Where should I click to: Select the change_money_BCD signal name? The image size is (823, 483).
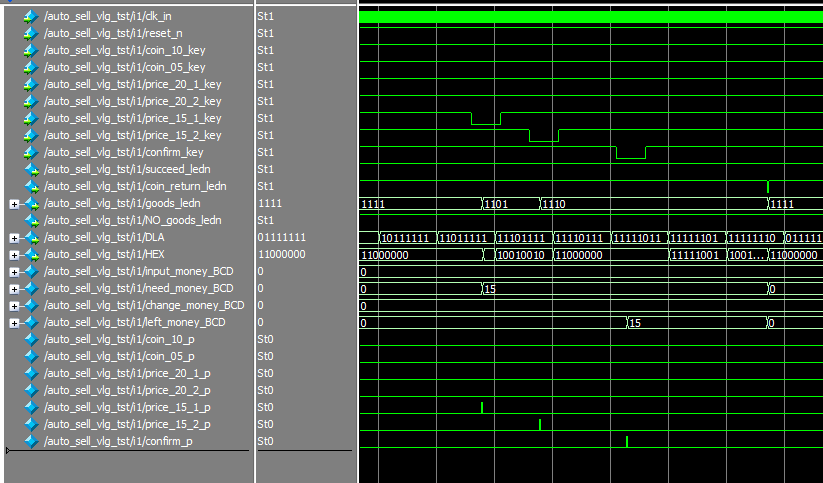coord(143,305)
